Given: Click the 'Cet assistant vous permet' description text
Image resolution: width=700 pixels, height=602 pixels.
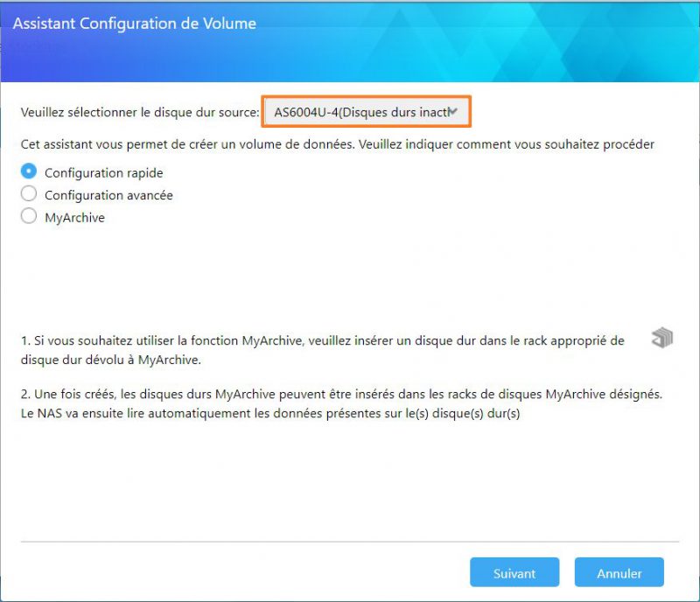Looking at the screenshot, I should pyautogui.click(x=338, y=144).
